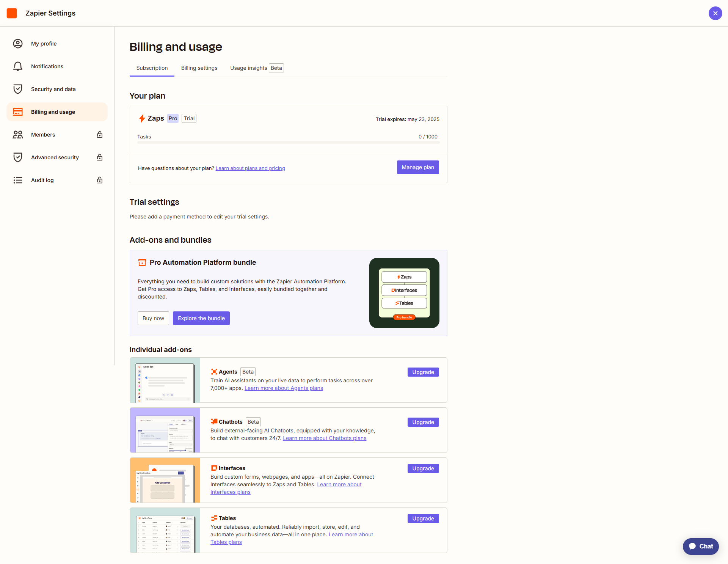
Task: Click the lock icon beside Members
Action: pos(100,135)
